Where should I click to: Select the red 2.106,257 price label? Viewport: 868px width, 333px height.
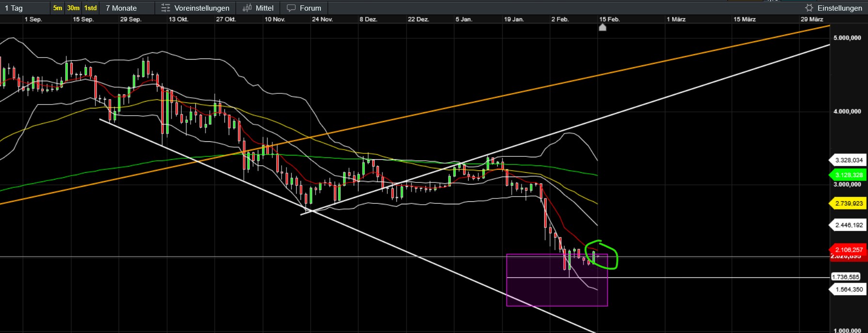coord(849,249)
